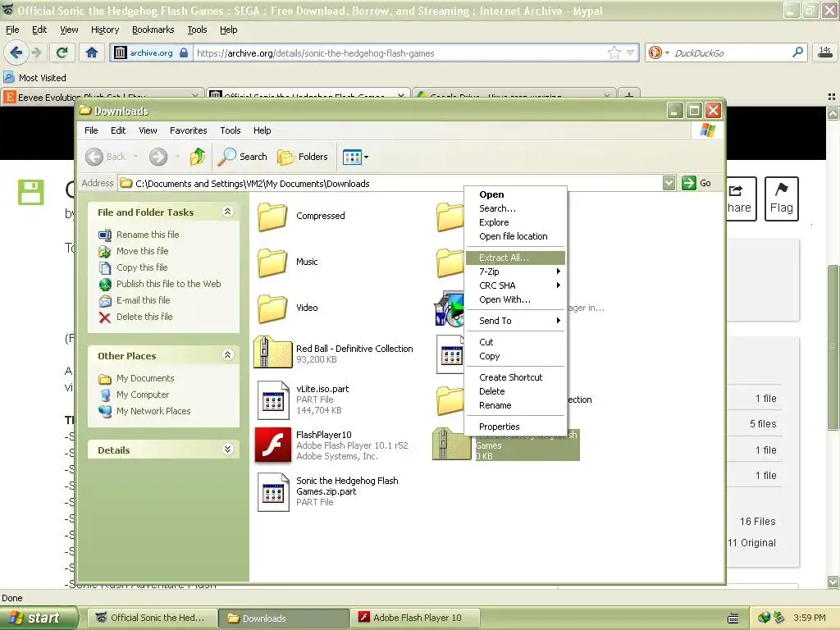This screenshot has width=840, height=630.
Task: Choose Extract All... in the context menu
Action: pos(515,258)
